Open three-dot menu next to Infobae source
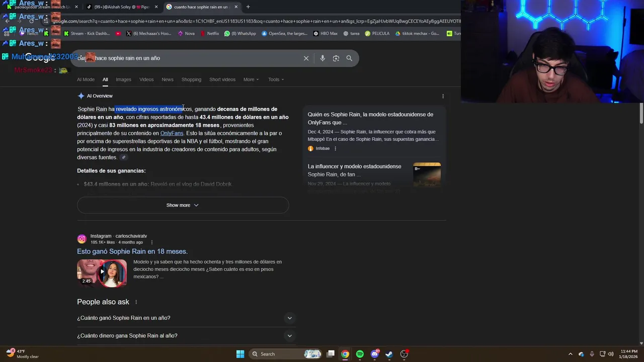The height and width of the screenshot is (362, 644). tap(335, 148)
